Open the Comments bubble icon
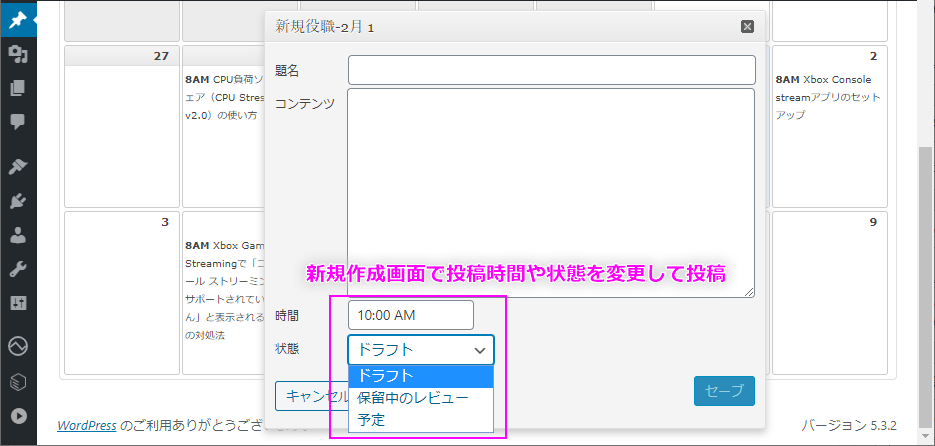 point(18,122)
